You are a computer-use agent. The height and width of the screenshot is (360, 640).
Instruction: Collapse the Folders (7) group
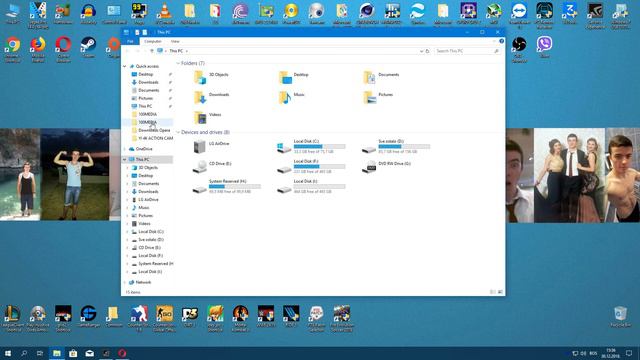click(x=178, y=63)
